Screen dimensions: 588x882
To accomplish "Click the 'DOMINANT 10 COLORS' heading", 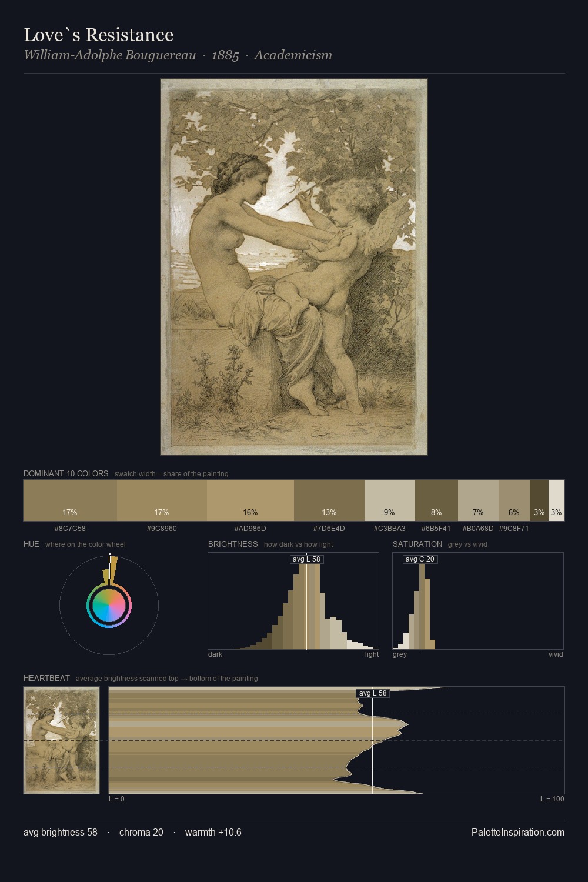I will tap(66, 473).
